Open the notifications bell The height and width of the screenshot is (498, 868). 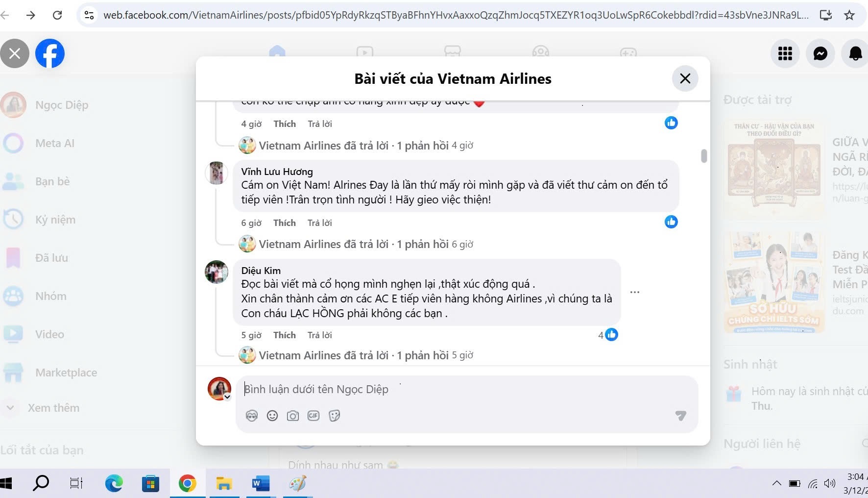pos(855,53)
